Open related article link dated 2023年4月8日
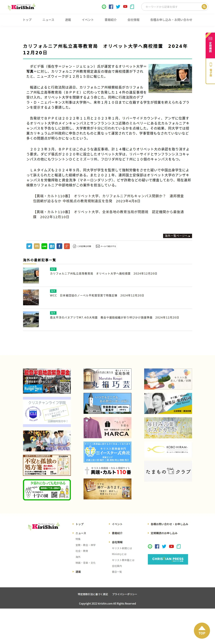 coord(108,198)
